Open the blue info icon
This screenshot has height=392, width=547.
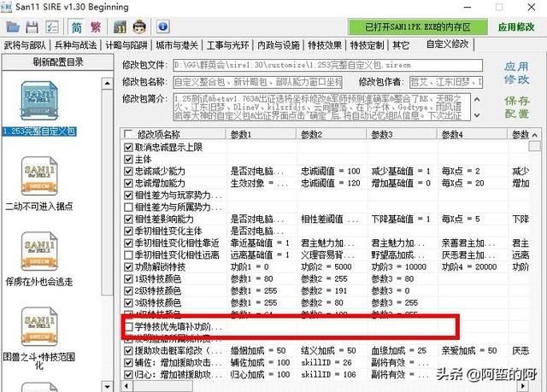click(163, 26)
